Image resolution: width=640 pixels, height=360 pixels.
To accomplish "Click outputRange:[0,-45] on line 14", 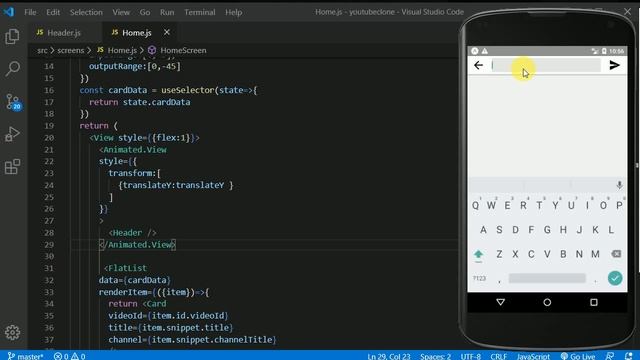I will 135,66.
